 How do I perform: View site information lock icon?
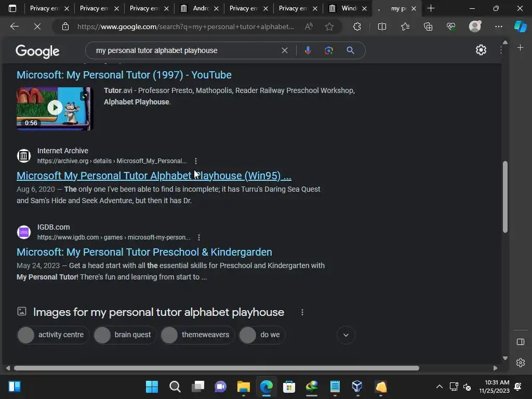[65, 26]
